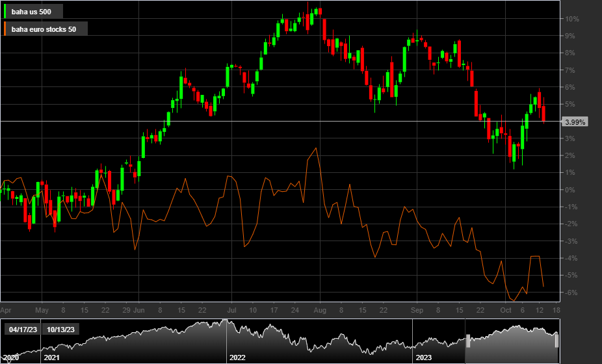Click the 04/17/23 start date field
Viewport: 602px width, 364px height.
tap(21, 330)
